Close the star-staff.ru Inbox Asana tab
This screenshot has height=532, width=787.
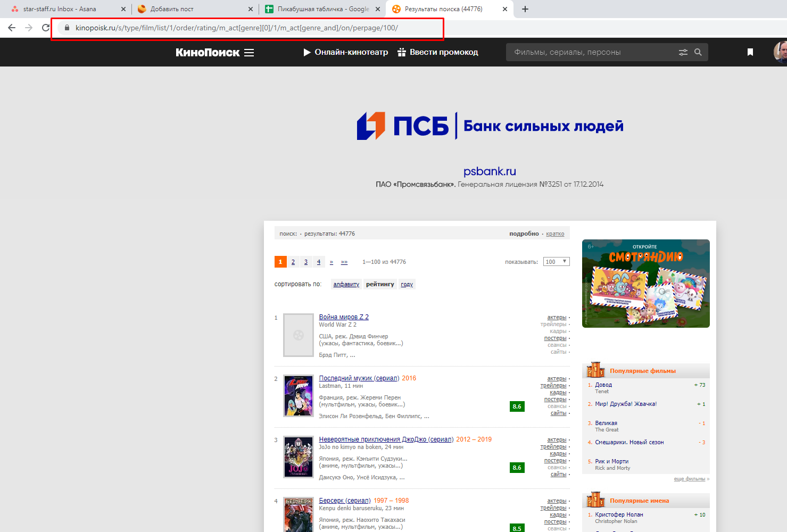123,9
